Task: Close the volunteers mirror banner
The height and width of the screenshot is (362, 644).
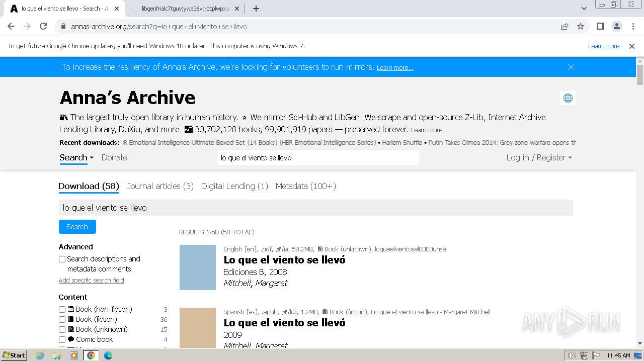Action: (x=571, y=67)
